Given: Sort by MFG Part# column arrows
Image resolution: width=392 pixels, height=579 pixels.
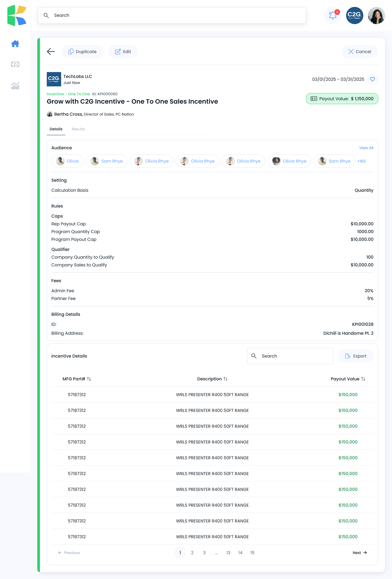Looking at the screenshot, I should click(x=89, y=379).
